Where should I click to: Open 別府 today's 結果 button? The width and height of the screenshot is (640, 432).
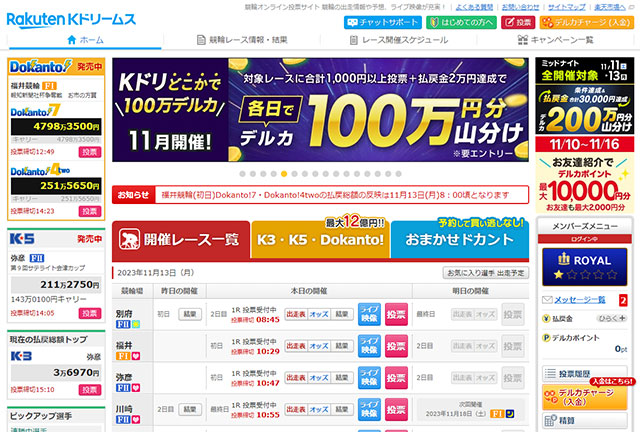pyautogui.click(x=342, y=314)
